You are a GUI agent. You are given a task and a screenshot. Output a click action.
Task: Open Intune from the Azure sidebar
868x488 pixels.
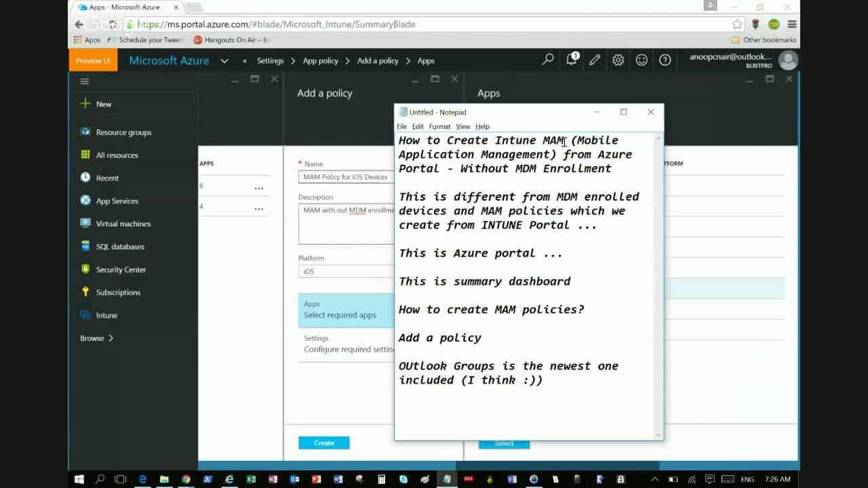pyautogui.click(x=107, y=315)
